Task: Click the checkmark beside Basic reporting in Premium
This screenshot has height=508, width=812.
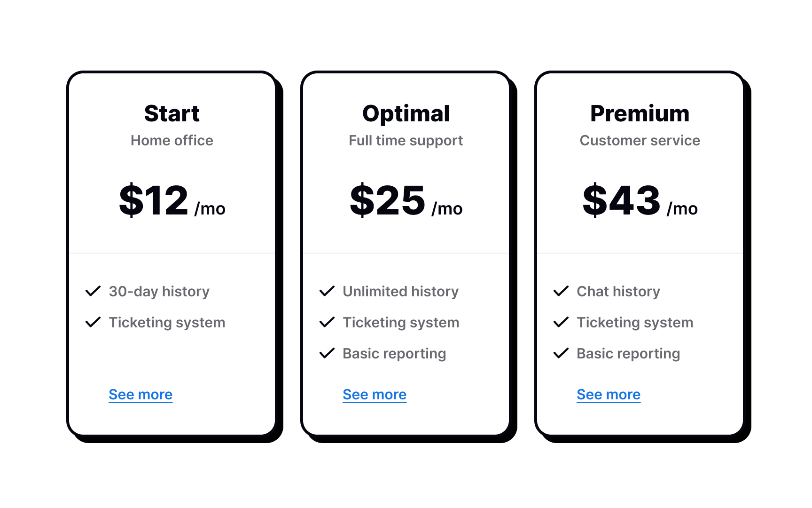Action: (561, 353)
